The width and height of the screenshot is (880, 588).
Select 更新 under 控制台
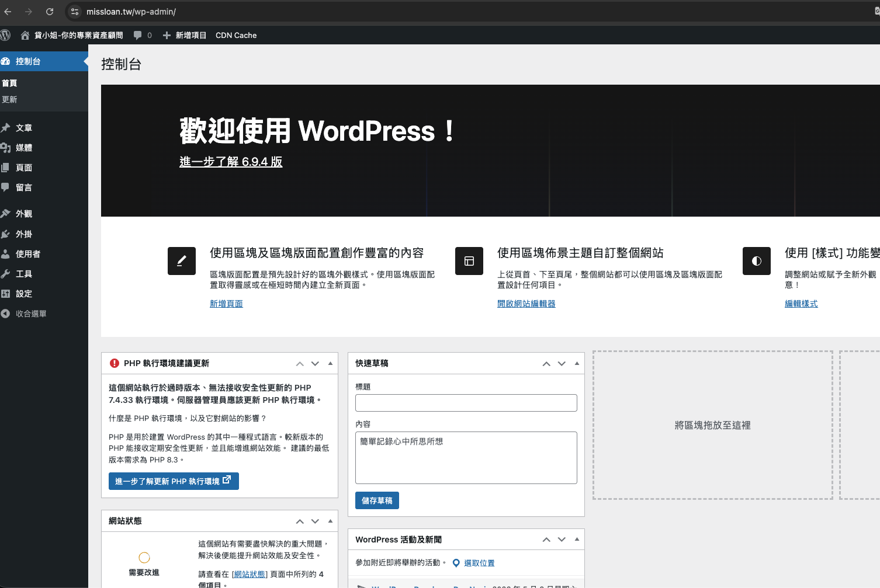point(9,99)
